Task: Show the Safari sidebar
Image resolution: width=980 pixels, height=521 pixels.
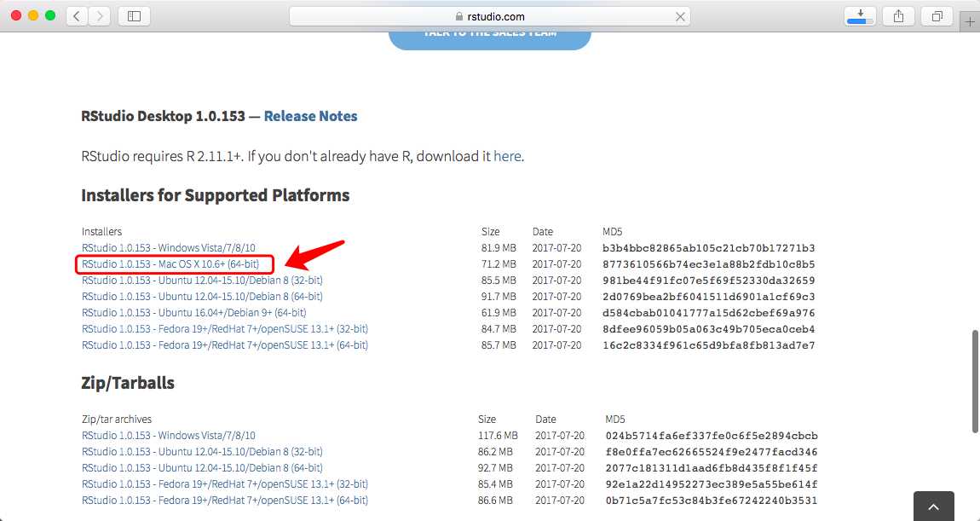Action: [134, 16]
